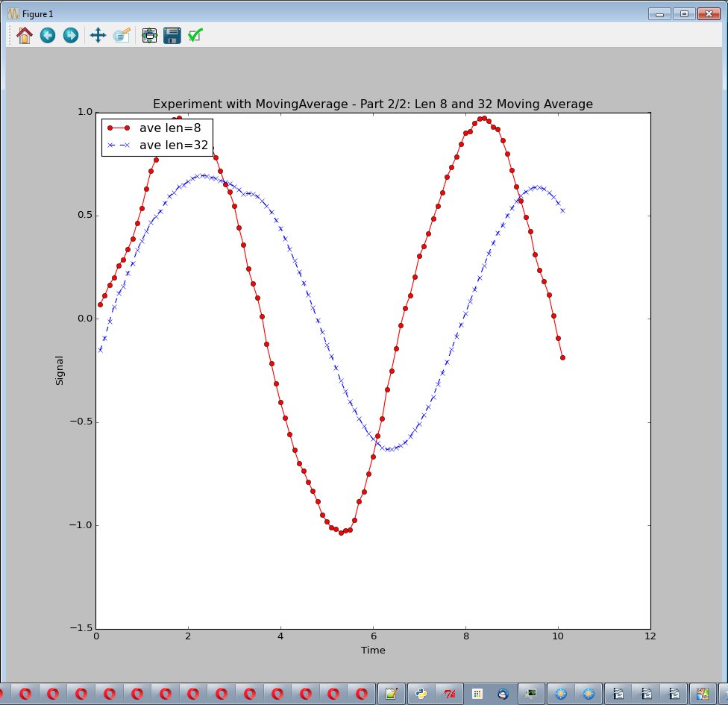Click the 'Time' x-axis label
Image resolution: width=728 pixels, height=705 pixels.
[x=373, y=651]
